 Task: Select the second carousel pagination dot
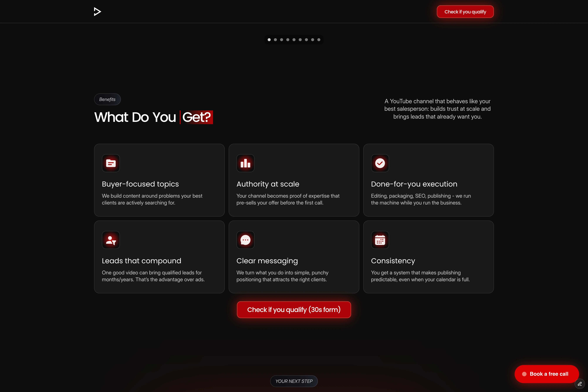pyautogui.click(x=275, y=40)
